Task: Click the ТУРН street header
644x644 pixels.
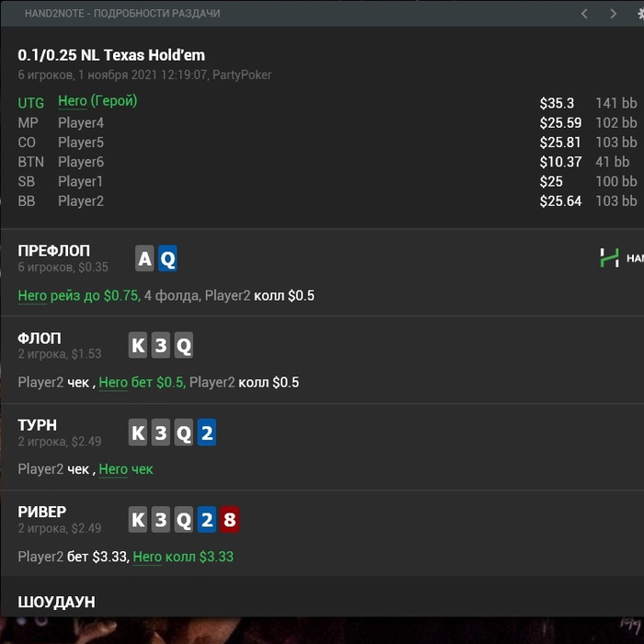Action: [x=38, y=425]
